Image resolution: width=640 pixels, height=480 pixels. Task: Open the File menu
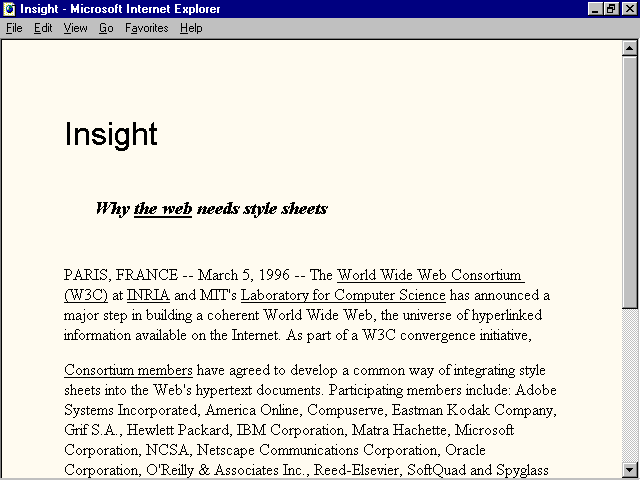[14, 28]
